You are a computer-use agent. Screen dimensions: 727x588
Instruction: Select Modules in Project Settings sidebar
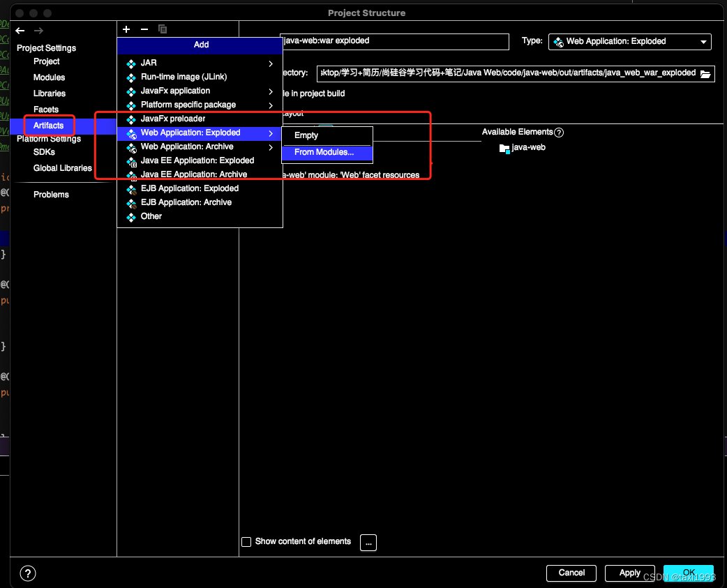[50, 77]
